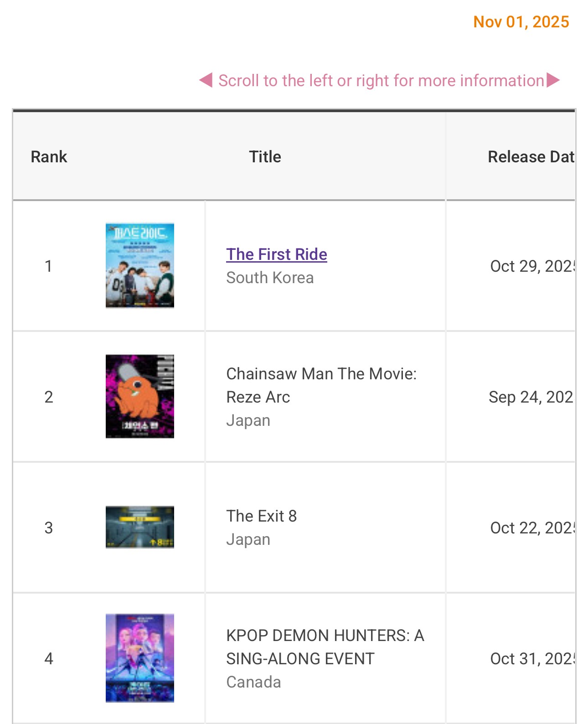Viewport: 588px width, 724px height.
Task: Select The Exit 8 poster thumbnail
Action: click(140, 527)
